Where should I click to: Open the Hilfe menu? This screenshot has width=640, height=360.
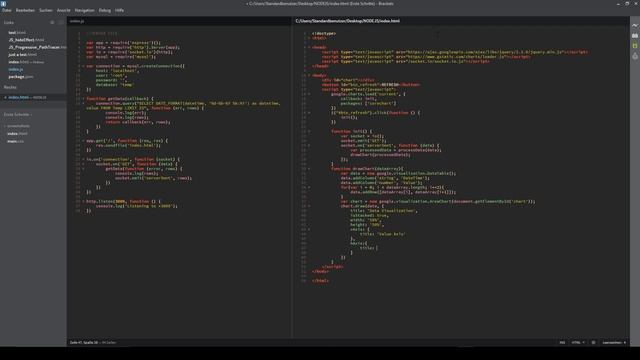(x=119, y=10)
